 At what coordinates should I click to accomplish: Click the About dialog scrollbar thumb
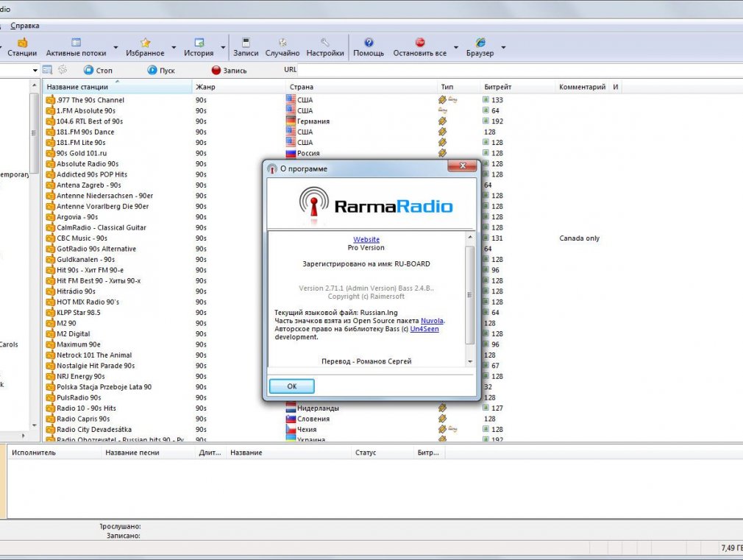(x=470, y=294)
